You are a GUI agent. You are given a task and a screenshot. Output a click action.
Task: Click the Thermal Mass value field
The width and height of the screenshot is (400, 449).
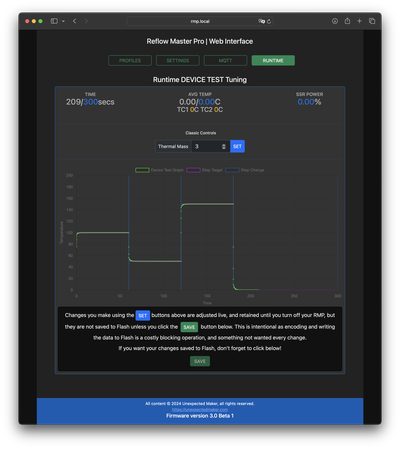coord(210,146)
